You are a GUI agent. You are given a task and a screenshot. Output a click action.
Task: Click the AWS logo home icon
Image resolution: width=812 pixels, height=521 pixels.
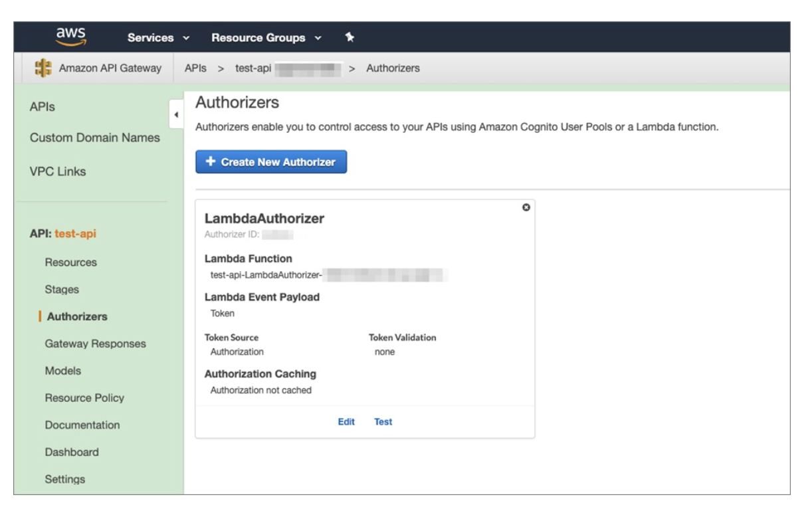[x=71, y=37]
